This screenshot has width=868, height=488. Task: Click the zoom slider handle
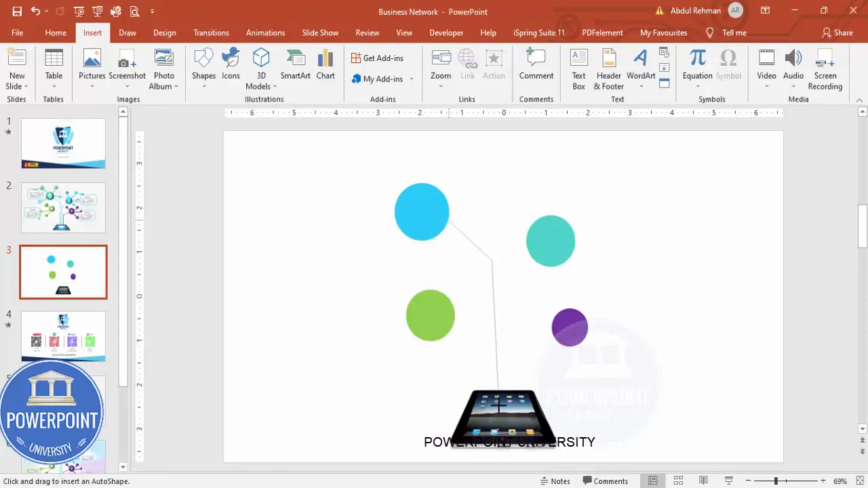(x=776, y=481)
